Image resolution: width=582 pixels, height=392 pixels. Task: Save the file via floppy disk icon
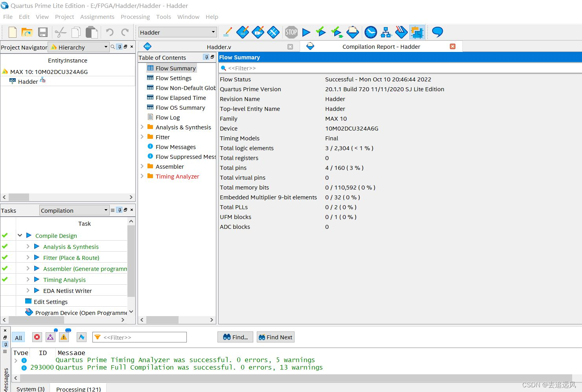pos(42,32)
